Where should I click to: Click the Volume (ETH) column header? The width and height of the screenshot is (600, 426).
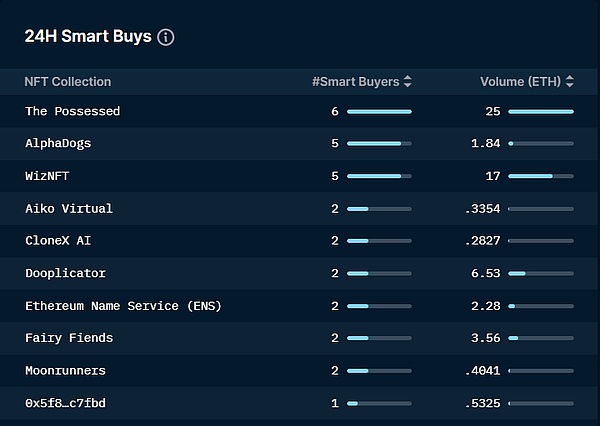pyautogui.click(x=520, y=82)
